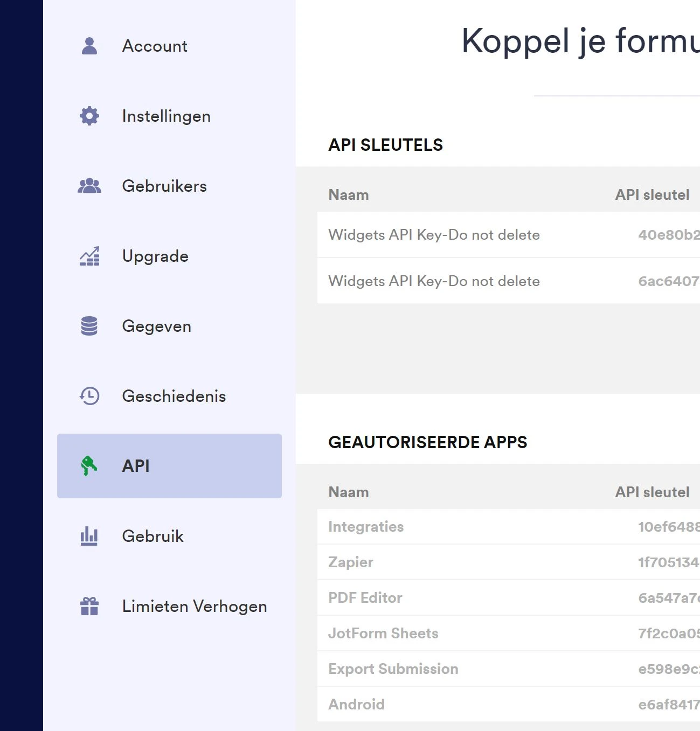This screenshot has width=700, height=731.
Task: Open the Integraties app row
Action: tap(366, 526)
